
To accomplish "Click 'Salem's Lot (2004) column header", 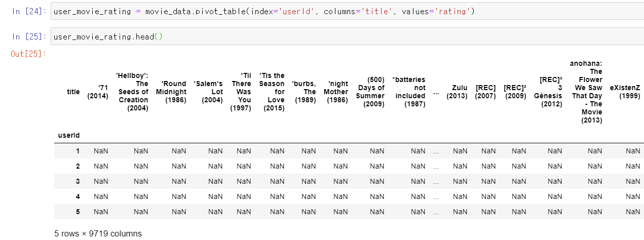I will 208,92.
